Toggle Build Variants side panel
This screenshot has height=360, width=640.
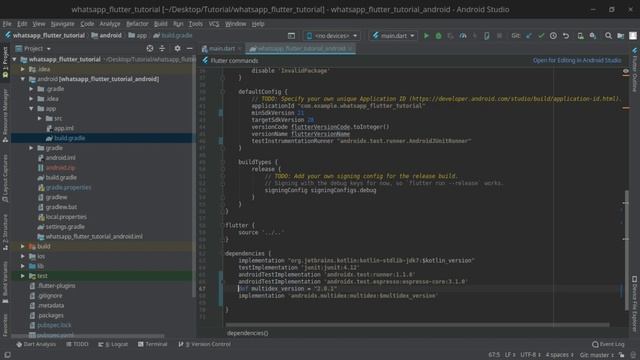[x=5, y=283]
